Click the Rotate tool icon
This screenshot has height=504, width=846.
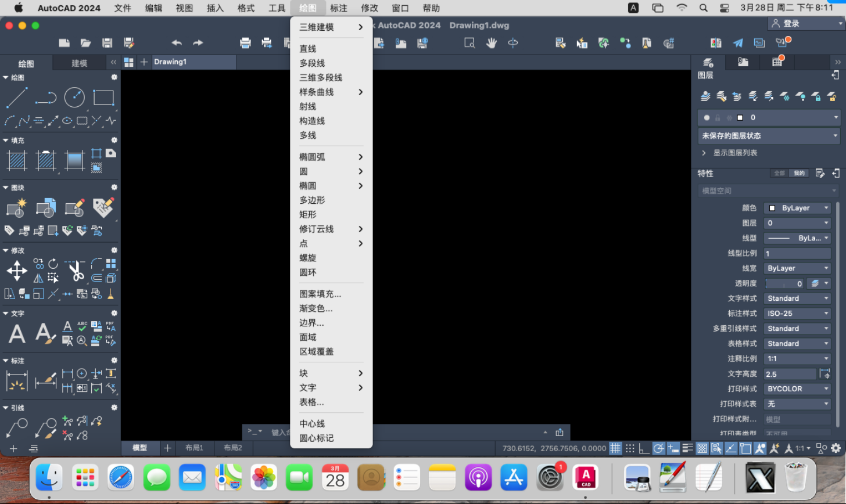(x=53, y=264)
